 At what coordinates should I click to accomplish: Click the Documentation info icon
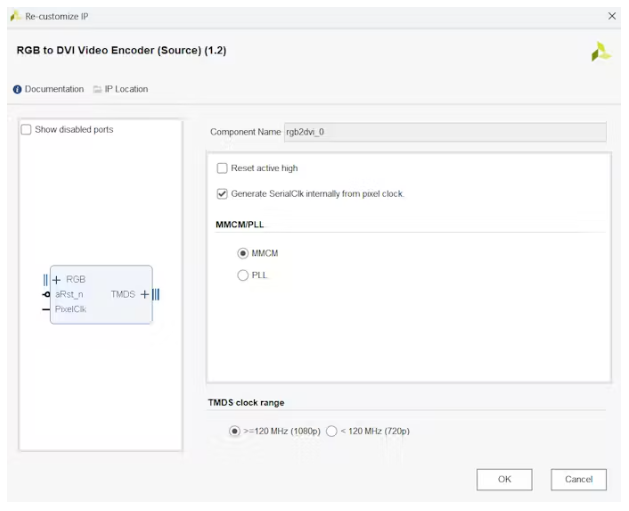pyautogui.click(x=17, y=89)
